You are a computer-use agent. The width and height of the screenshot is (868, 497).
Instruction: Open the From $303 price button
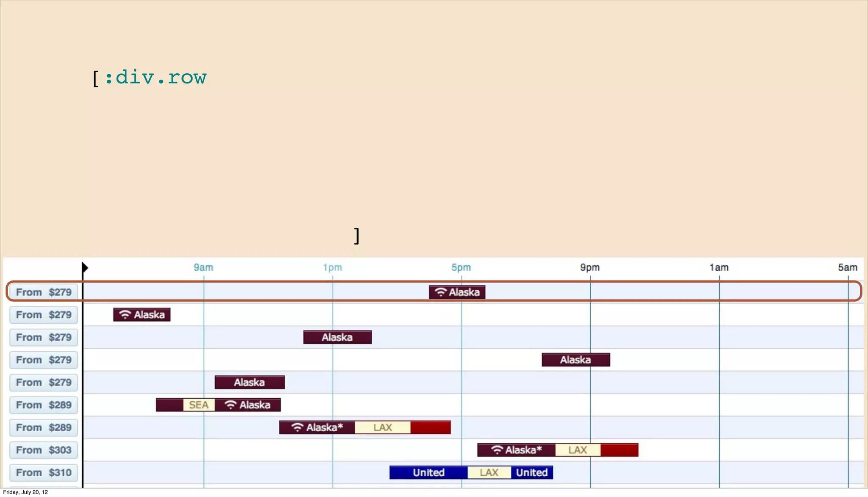44,450
